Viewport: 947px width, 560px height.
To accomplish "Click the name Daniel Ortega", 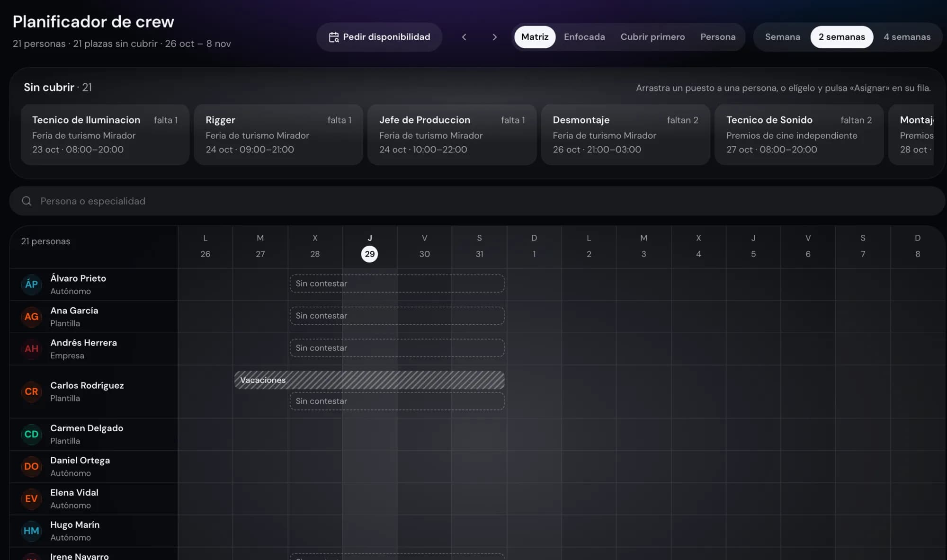I will click(80, 460).
